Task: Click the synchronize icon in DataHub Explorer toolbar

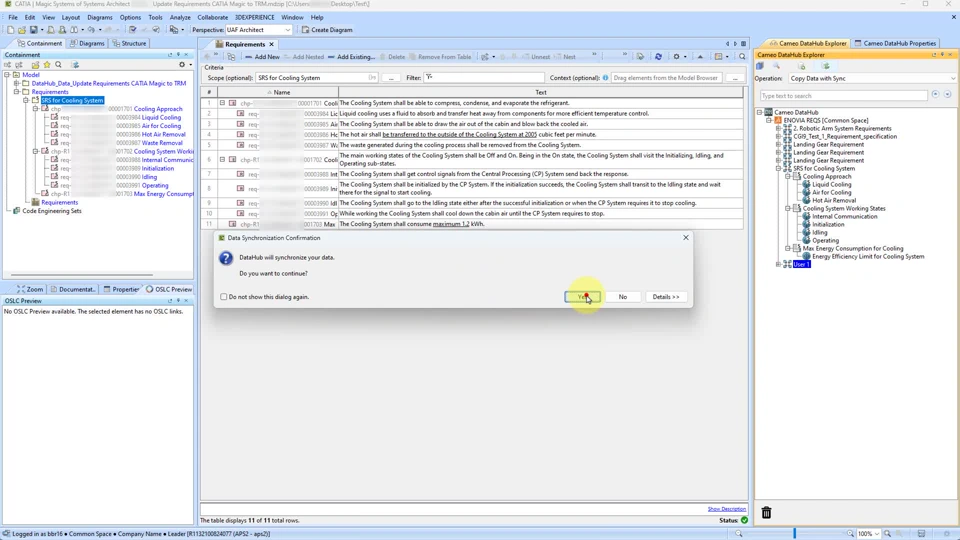Action: [825, 66]
